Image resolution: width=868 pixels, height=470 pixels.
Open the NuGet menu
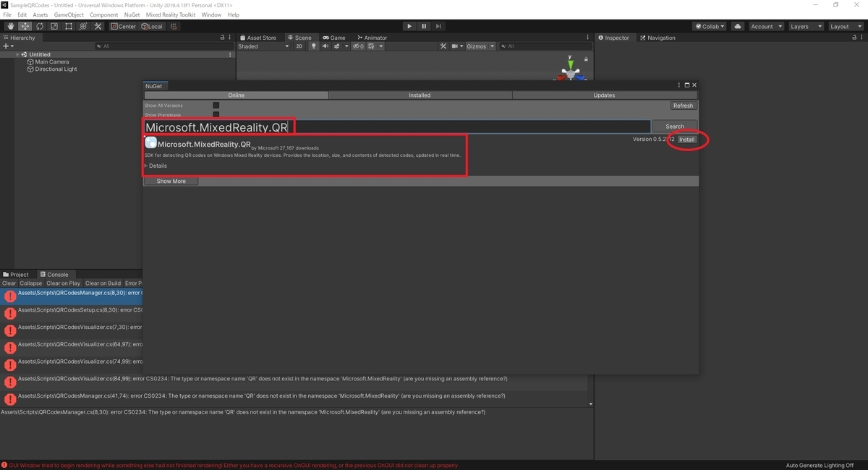pyautogui.click(x=132, y=14)
